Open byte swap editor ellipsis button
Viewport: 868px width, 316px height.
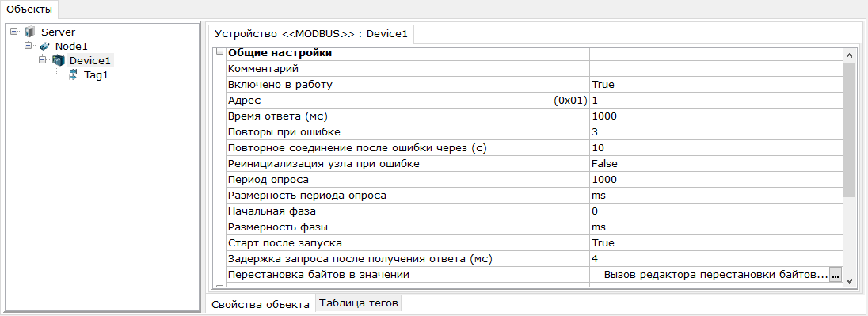tap(836, 275)
